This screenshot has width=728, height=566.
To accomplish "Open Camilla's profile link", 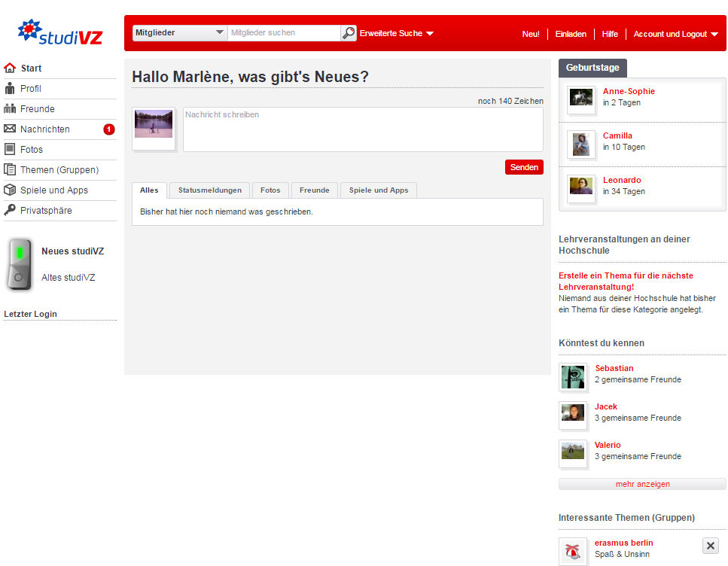I will pos(617,135).
